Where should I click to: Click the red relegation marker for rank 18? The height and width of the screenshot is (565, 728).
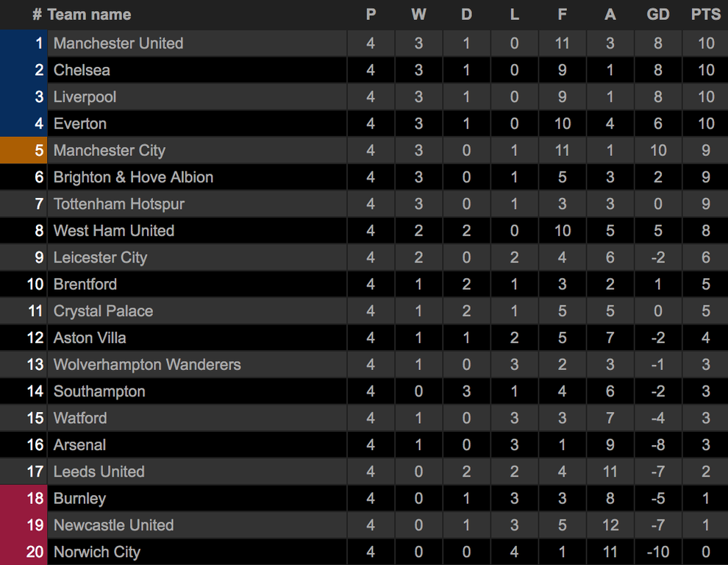(24, 498)
